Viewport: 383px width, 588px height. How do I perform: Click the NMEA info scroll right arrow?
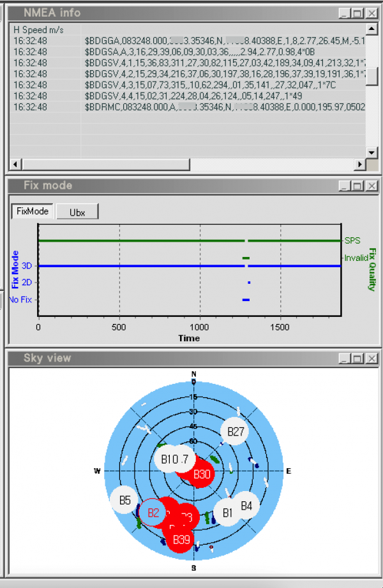[x=360, y=165]
